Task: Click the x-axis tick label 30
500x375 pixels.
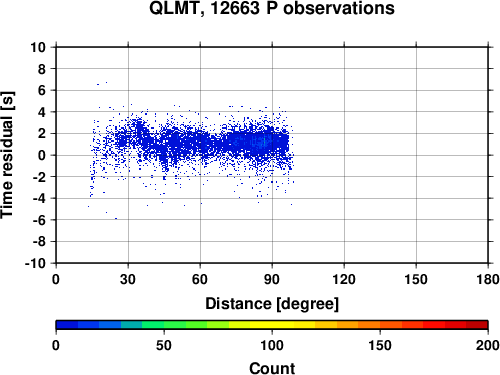Action: pyautogui.click(x=128, y=279)
